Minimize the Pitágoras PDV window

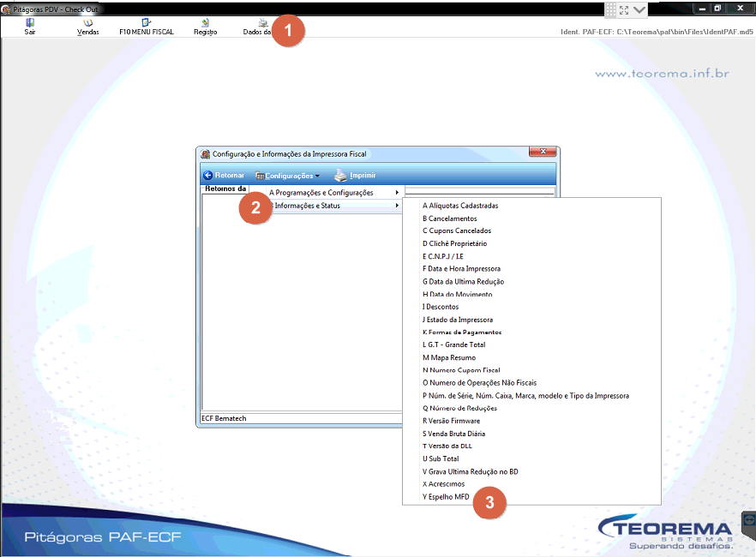702,9
